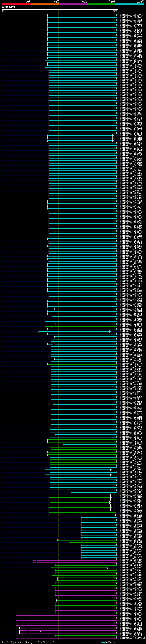
Task: Open hit UniRef100_C5YNT7
Action: click(131, 35)
